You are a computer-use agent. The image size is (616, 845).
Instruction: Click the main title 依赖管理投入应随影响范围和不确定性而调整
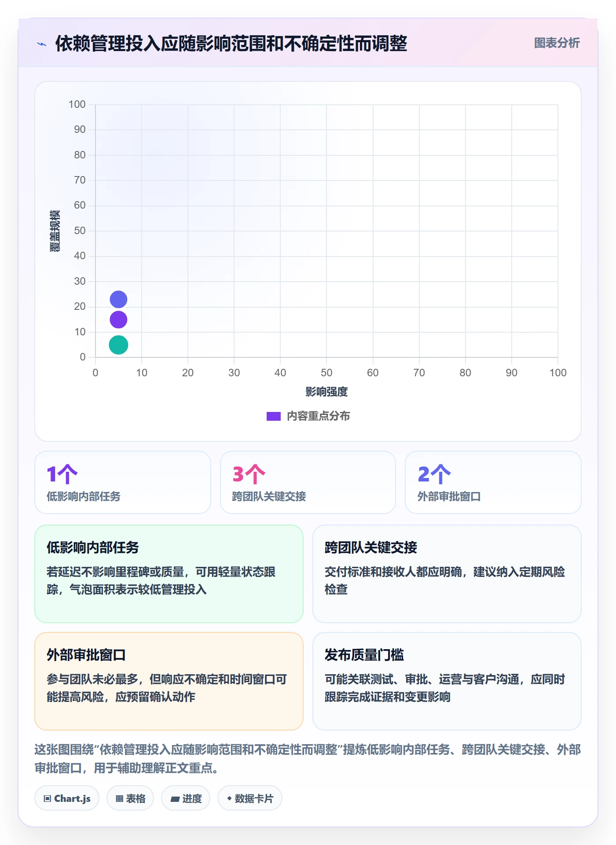tap(231, 44)
